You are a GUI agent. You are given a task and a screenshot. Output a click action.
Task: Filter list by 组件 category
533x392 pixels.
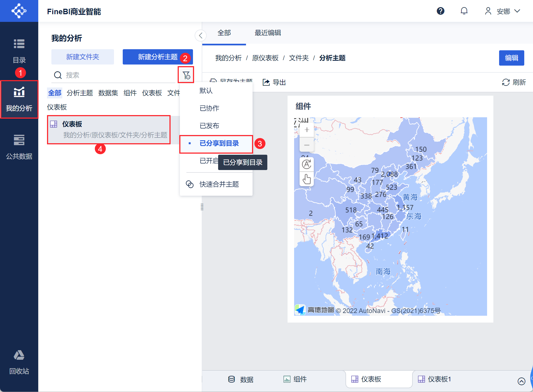130,93
